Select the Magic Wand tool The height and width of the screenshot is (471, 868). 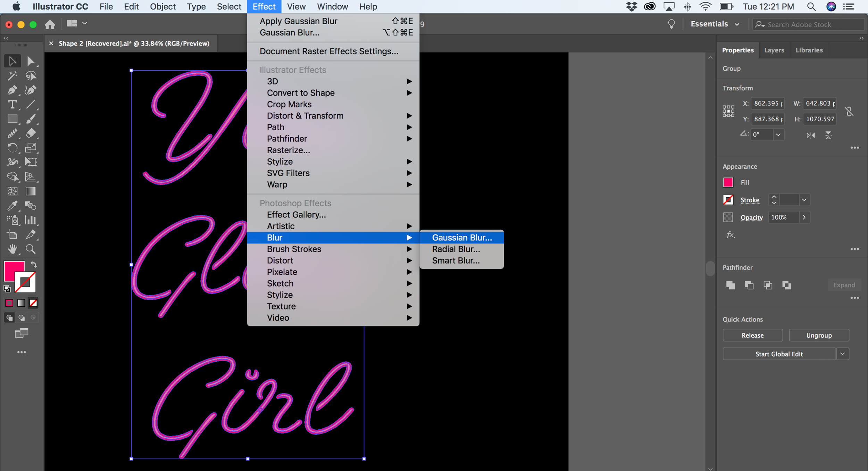pos(12,76)
